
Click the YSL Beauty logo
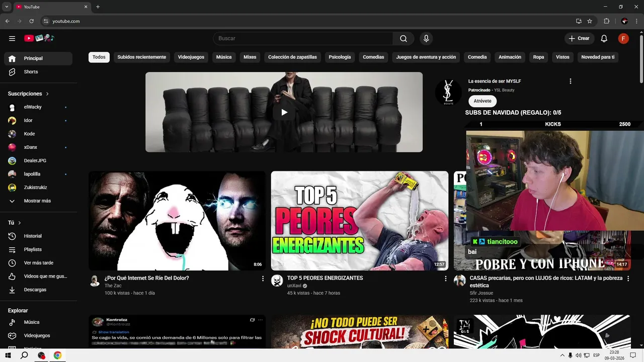coord(448,93)
